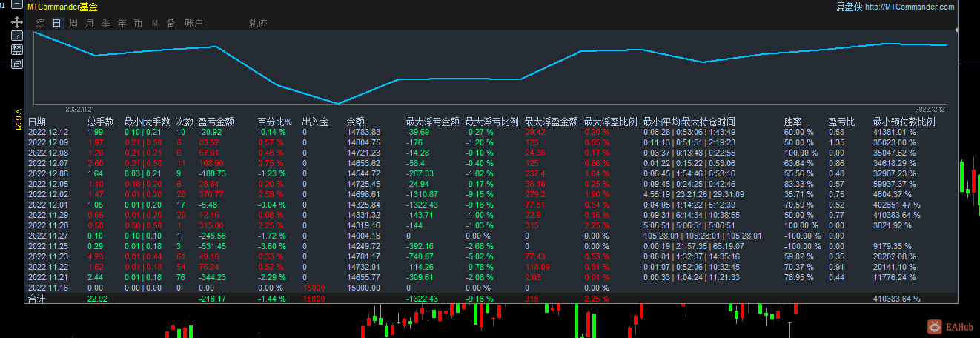Open the 备 tab

click(170, 23)
